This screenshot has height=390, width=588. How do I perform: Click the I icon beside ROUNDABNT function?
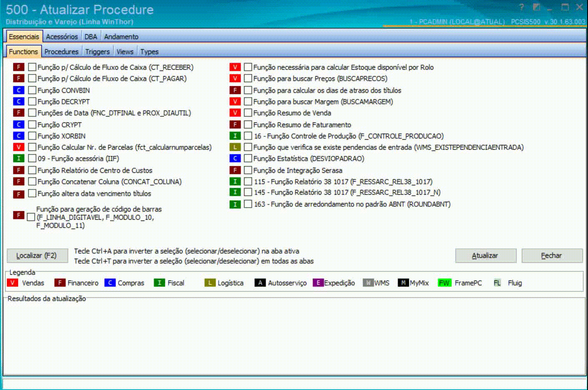pyautogui.click(x=235, y=204)
